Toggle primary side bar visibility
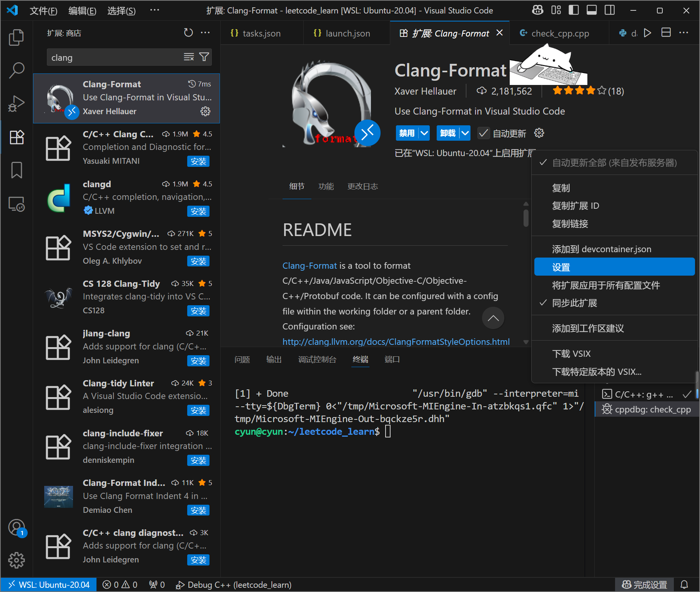This screenshot has width=700, height=592. (574, 10)
